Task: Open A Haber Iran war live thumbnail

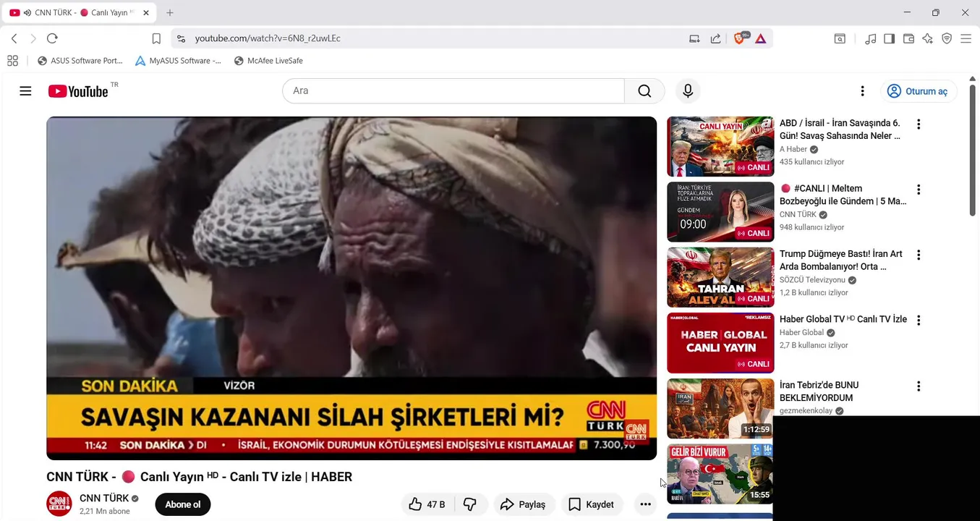Action: 720,147
